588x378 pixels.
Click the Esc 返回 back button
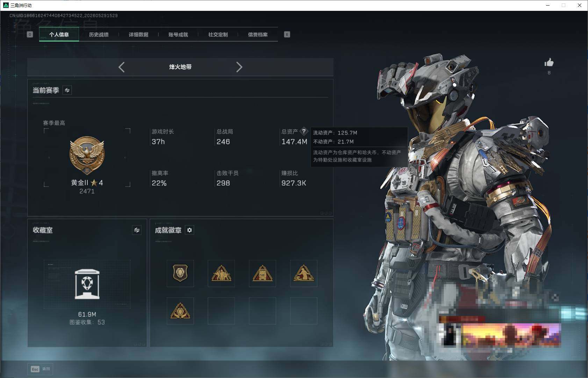(x=40, y=369)
